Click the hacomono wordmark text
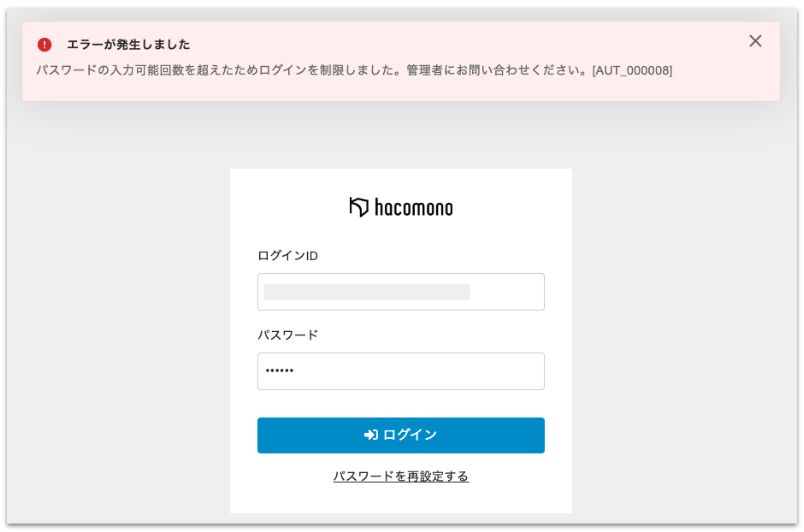Viewport: 804px width, 532px height. click(414, 208)
